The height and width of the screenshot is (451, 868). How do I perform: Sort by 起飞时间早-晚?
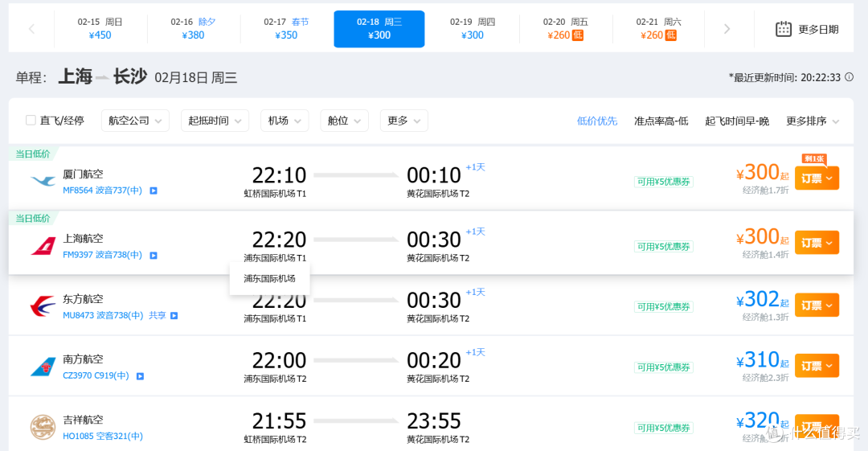click(737, 121)
